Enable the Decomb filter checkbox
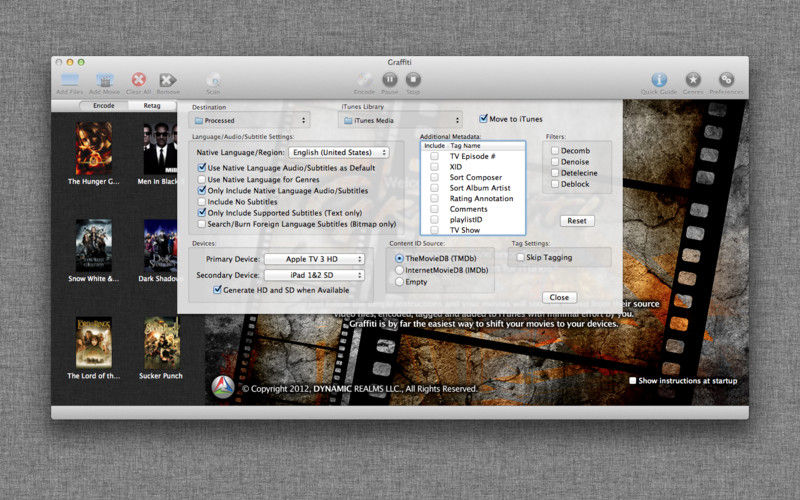Viewport: 800px width, 500px height. [x=555, y=151]
